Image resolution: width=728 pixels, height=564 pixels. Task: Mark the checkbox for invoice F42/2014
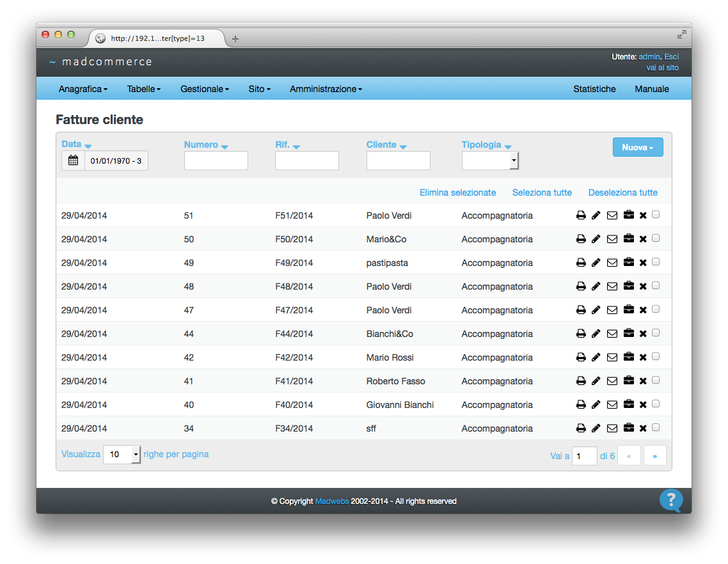pyautogui.click(x=656, y=357)
